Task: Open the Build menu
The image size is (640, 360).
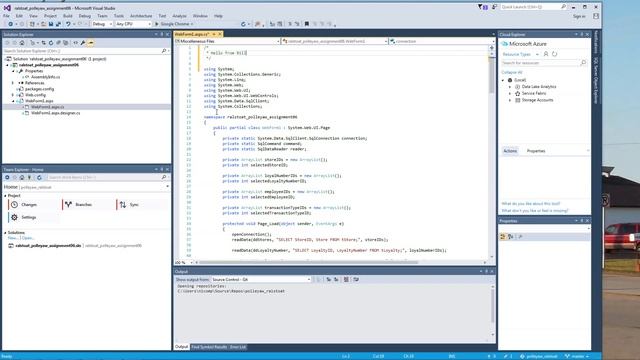Action: pyautogui.click(x=67, y=16)
